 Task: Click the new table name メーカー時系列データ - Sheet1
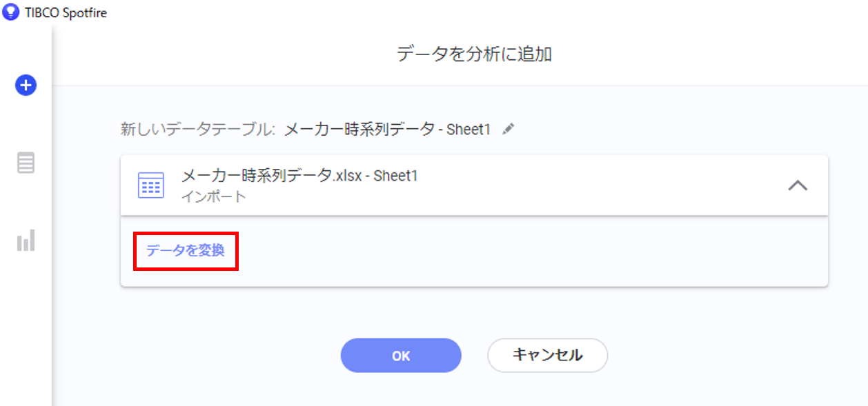[387, 129]
